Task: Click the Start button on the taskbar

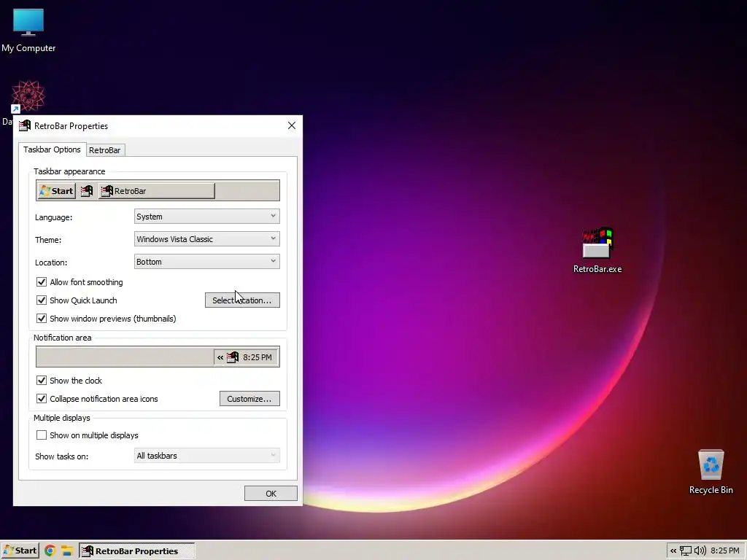Action: [x=20, y=551]
